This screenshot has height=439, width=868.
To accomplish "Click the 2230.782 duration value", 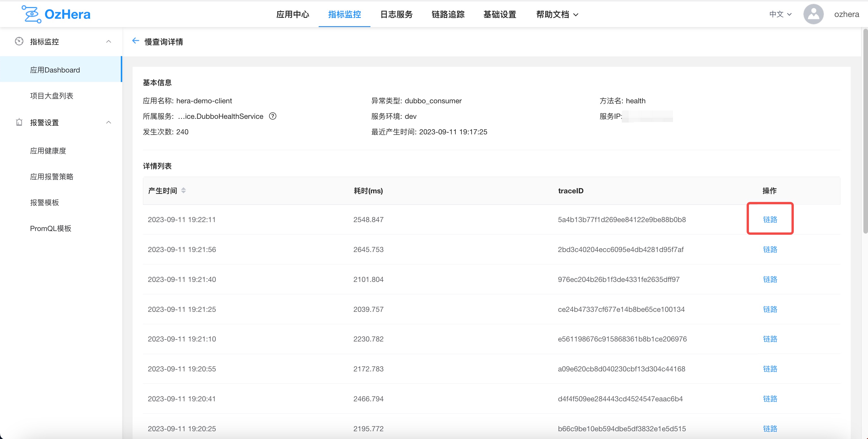I will pyautogui.click(x=368, y=339).
